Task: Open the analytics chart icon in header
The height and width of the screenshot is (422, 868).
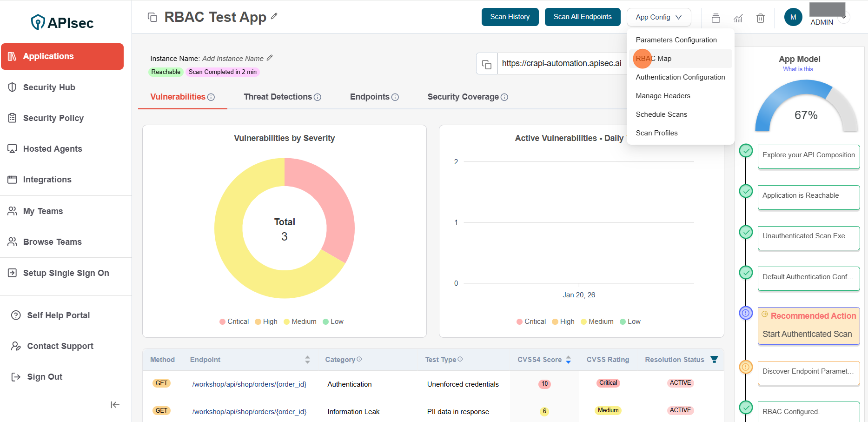Action: [738, 18]
